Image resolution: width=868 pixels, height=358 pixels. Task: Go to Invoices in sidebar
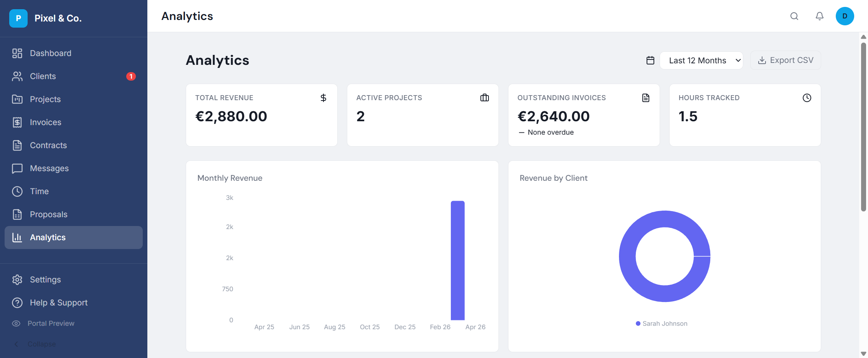click(x=45, y=122)
